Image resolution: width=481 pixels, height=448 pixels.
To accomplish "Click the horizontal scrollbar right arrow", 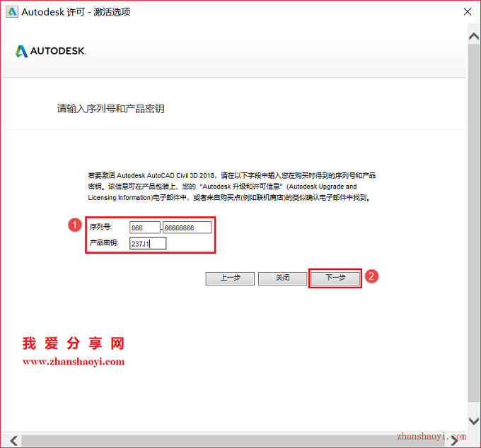I will coord(455,441).
